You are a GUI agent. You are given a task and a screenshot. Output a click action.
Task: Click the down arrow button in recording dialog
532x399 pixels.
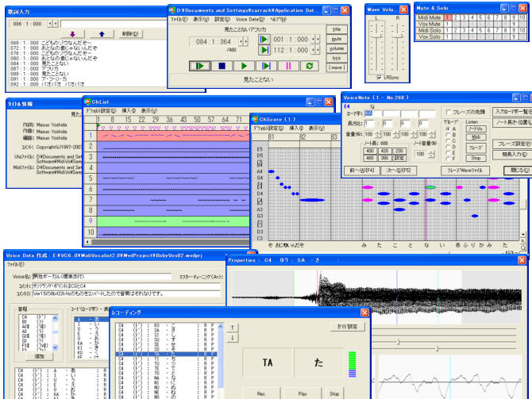point(233,338)
